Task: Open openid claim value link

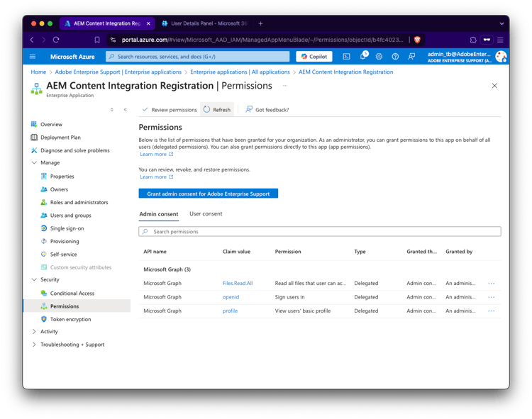Action: click(231, 297)
